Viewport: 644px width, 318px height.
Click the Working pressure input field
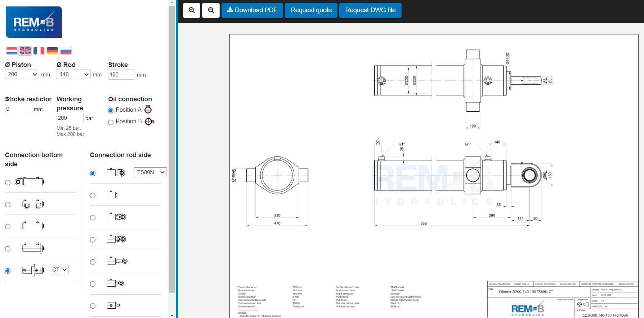pos(70,118)
